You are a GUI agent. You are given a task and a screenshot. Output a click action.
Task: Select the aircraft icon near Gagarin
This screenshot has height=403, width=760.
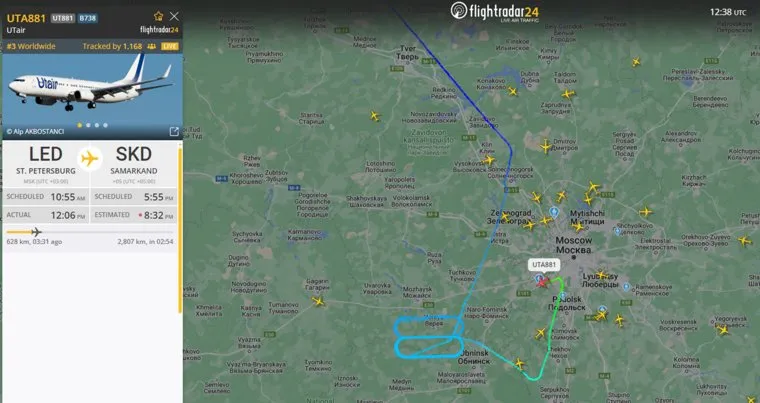(318, 302)
